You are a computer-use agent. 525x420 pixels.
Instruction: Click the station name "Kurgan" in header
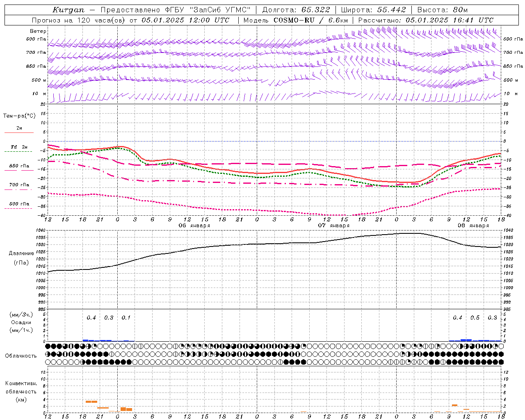[68, 9]
